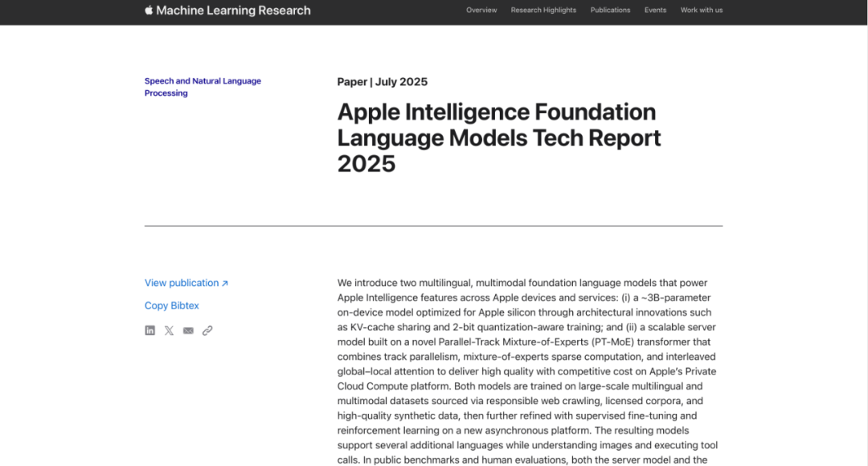Screen dimensions: 868x466
Task: Open Work with us
Action: point(702,10)
